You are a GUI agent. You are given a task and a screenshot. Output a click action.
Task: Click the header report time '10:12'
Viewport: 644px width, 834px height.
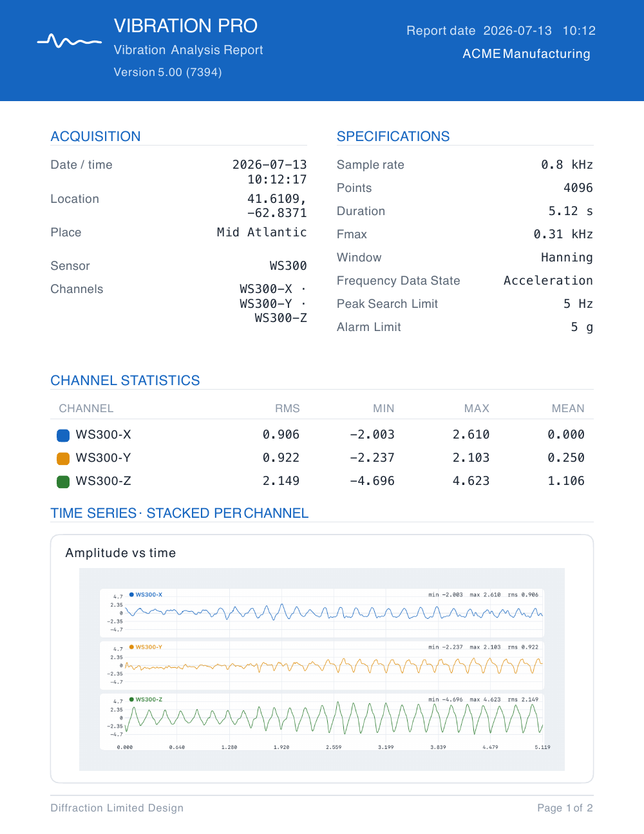click(x=579, y=31)
